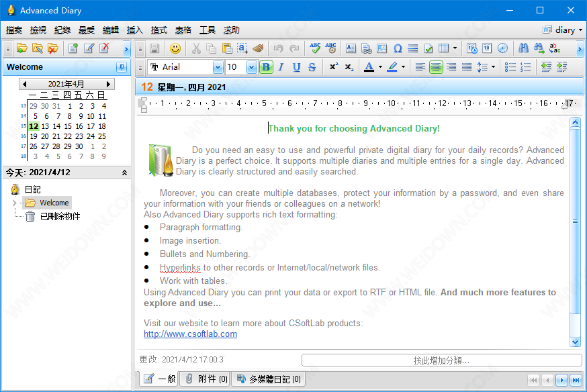Create a new diary record
This screenshot has height=392, width=587.
(x=73, y=48)
